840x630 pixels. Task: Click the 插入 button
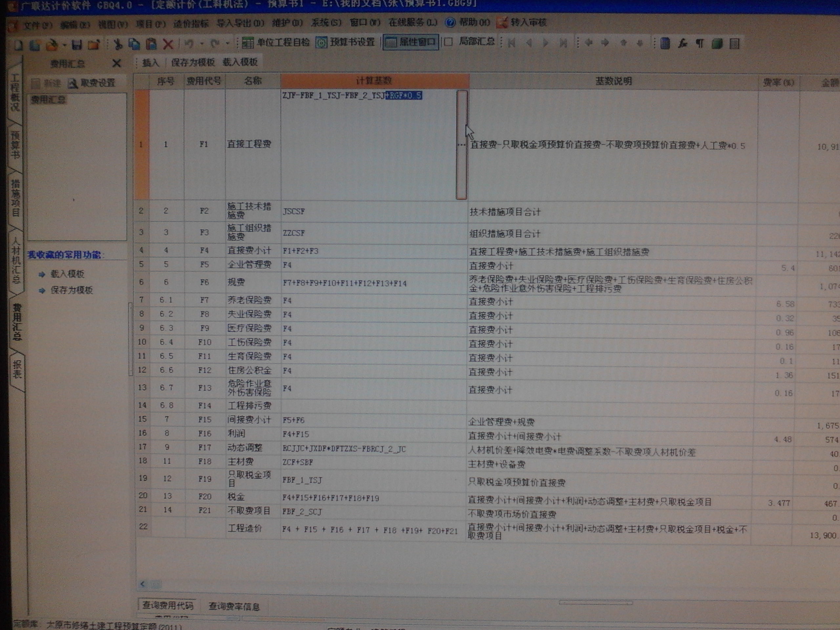click(150, 62)
